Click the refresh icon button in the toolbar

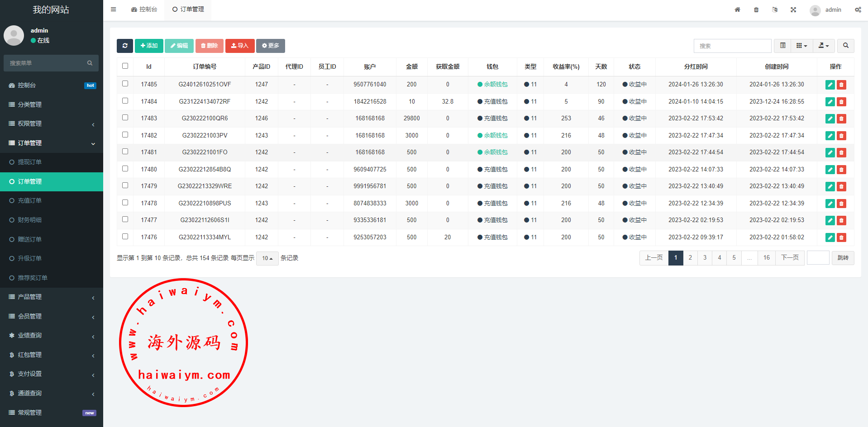tap(125, 46)
